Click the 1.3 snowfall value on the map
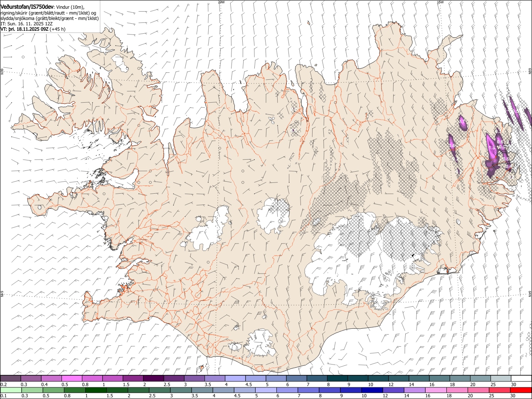Screen dimensions: 532x399 point(492,148)
